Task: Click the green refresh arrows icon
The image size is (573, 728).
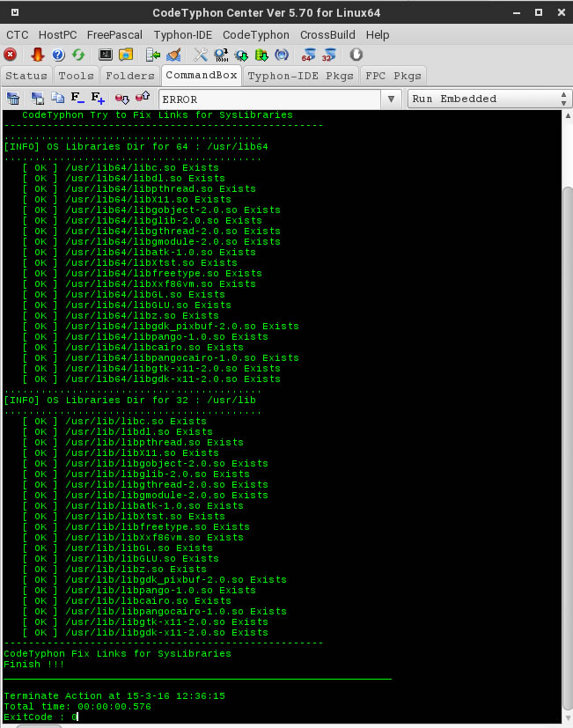Action: pos(79,55)
